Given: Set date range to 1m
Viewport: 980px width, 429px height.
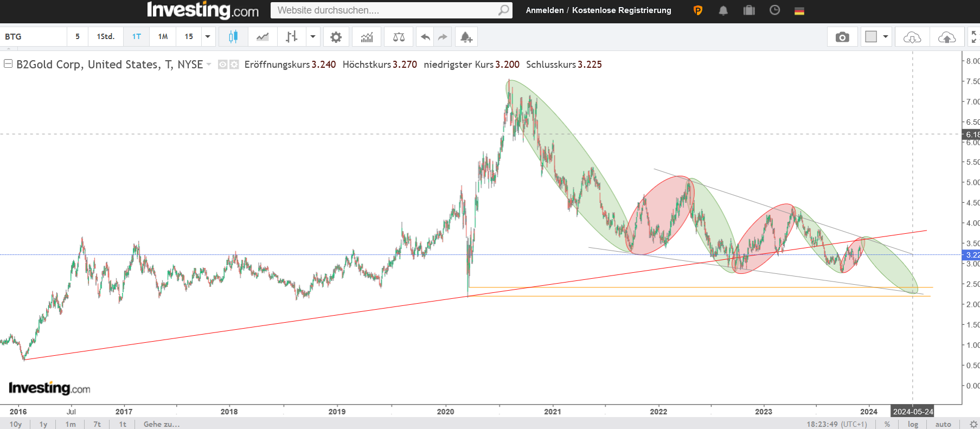Looking at the screenshot, I should point(71,424).
